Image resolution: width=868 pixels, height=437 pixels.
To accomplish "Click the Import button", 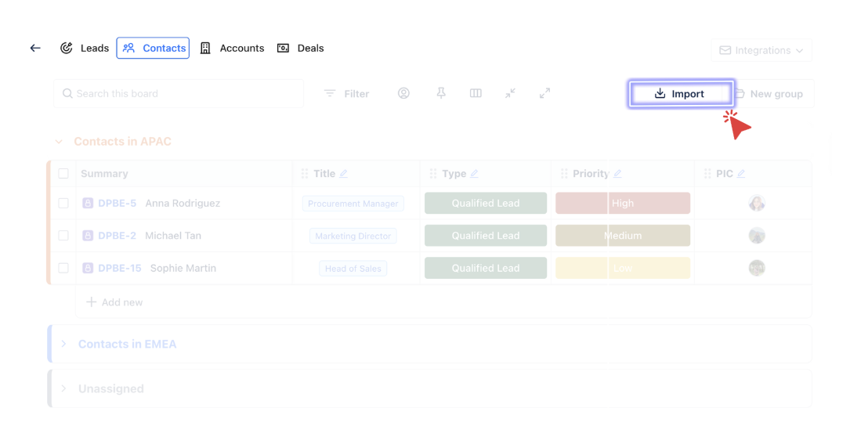I will 680,93.
